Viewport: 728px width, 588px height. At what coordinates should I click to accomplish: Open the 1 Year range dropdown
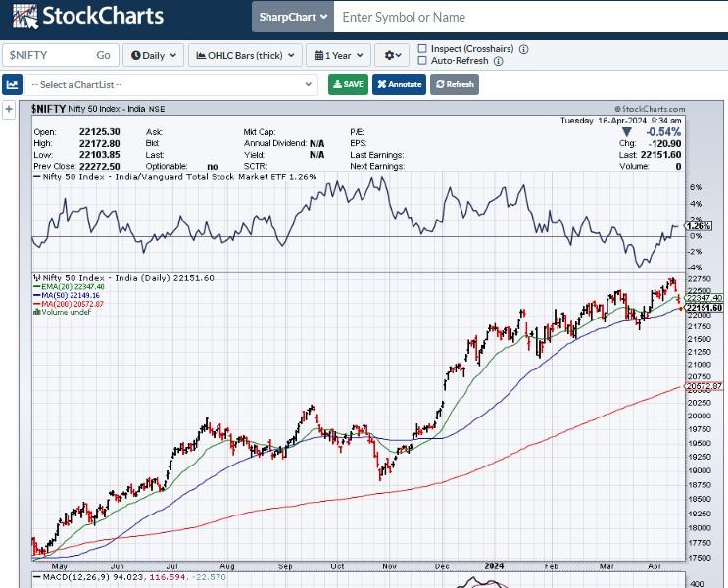point(338,55)
